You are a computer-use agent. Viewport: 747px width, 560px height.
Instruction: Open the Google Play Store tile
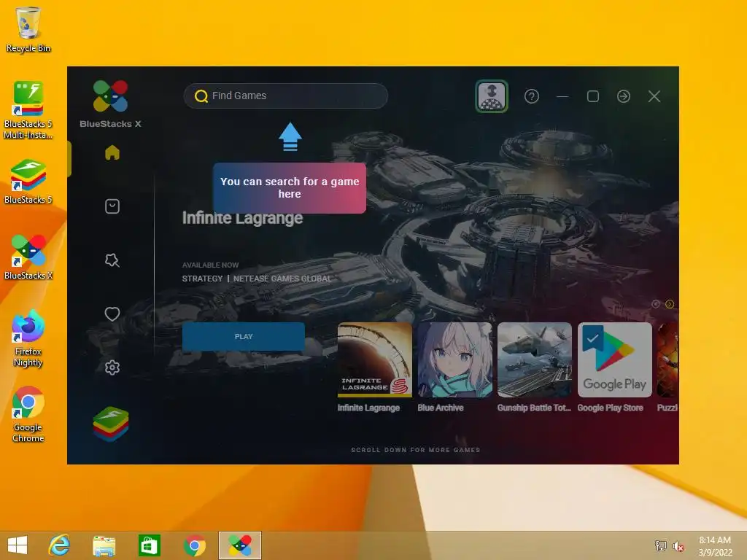tap(614, 360)
